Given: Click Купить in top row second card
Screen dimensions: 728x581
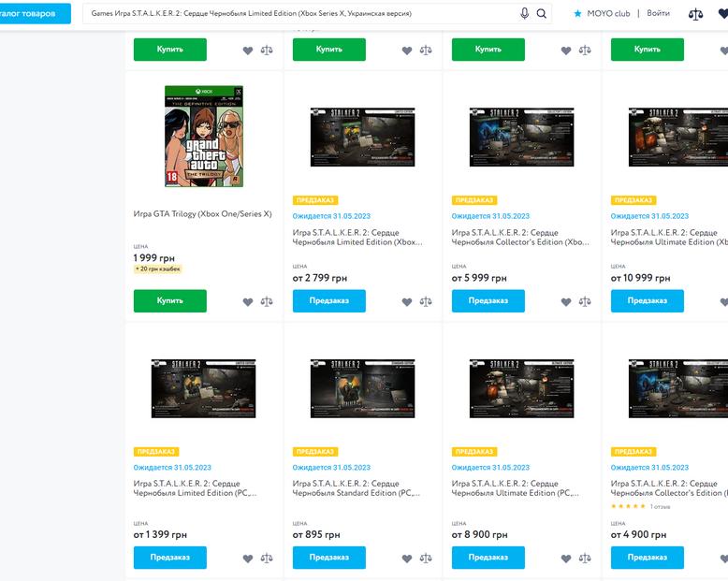Looking at the screenshot, I should point(329,50).
